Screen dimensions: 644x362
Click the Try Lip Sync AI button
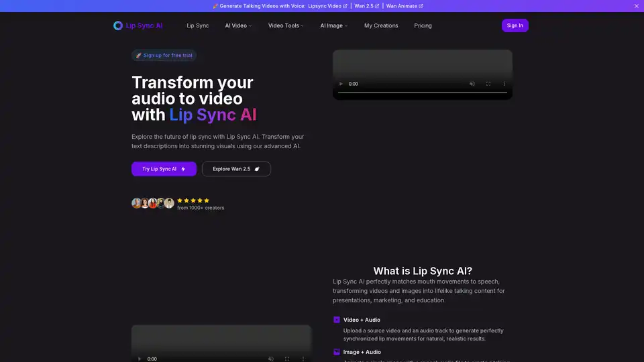pyautogui.click(x=164, y=169)
